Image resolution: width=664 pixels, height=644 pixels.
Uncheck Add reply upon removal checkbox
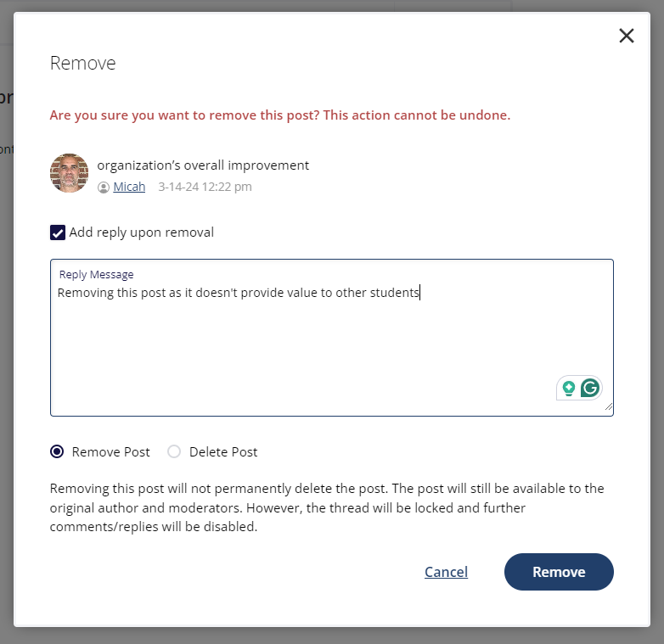(58, 232)
